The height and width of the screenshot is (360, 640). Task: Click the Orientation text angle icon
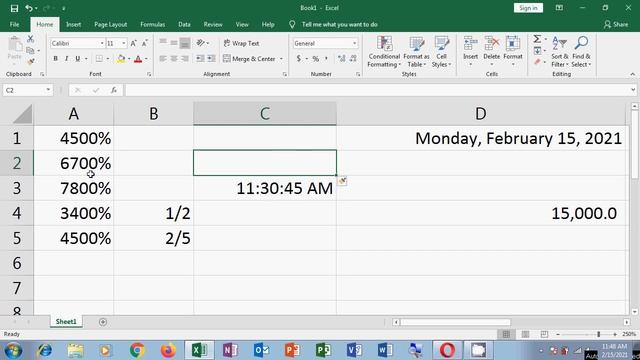coord(200,43)
